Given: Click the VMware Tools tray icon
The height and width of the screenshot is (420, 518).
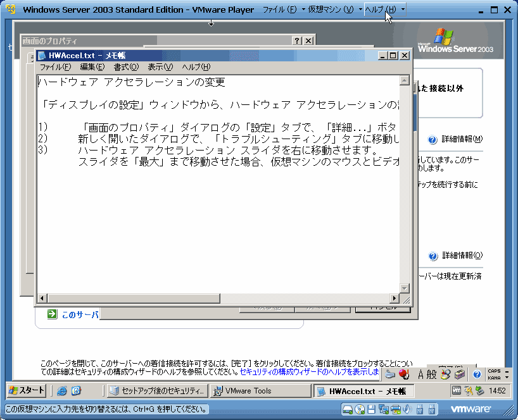Looking at the screenshot, I should (457, 391).
